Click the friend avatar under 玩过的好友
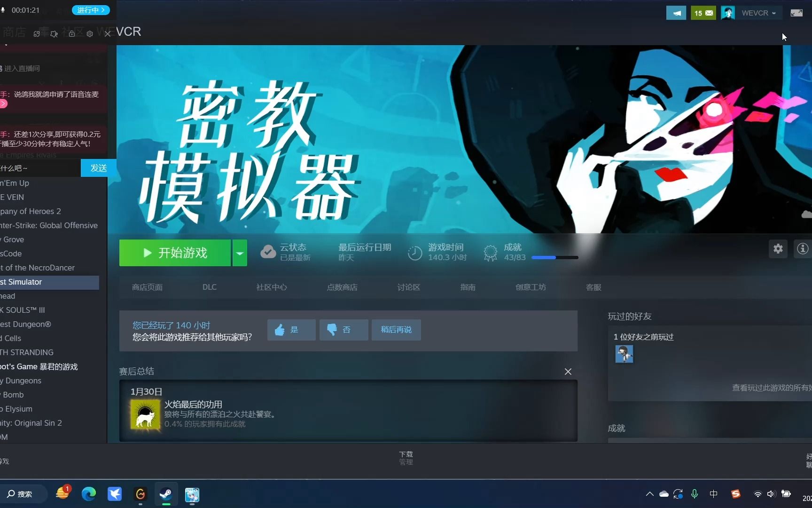The width and height of the screenshot is (812, 508). [x=624, y=354]
